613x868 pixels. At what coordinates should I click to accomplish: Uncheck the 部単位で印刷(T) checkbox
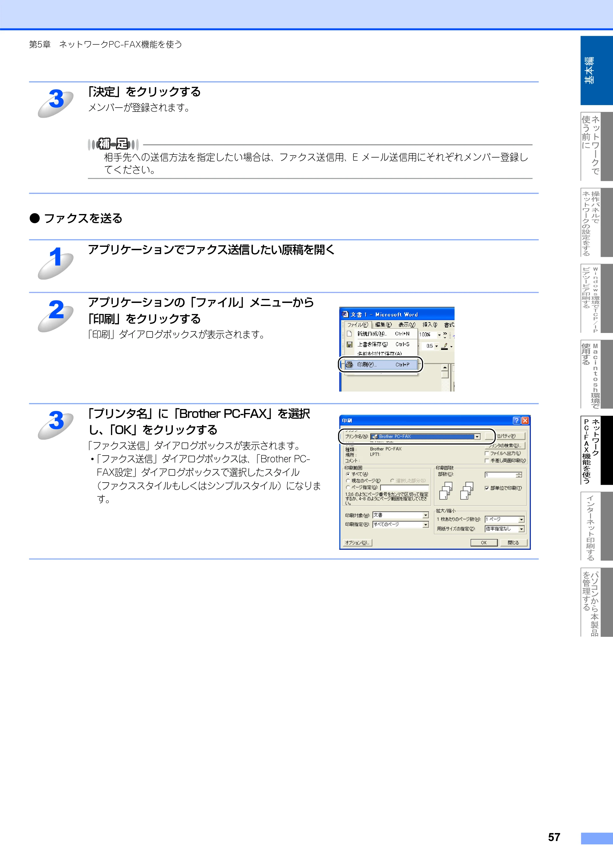[x=487, y=488]
